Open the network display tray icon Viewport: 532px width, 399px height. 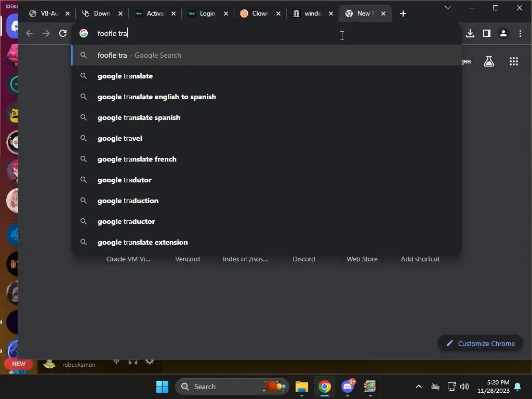pos(451,387)
